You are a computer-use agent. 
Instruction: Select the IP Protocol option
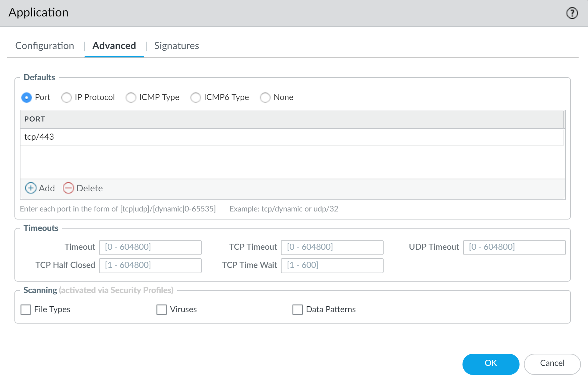[66, 97]
